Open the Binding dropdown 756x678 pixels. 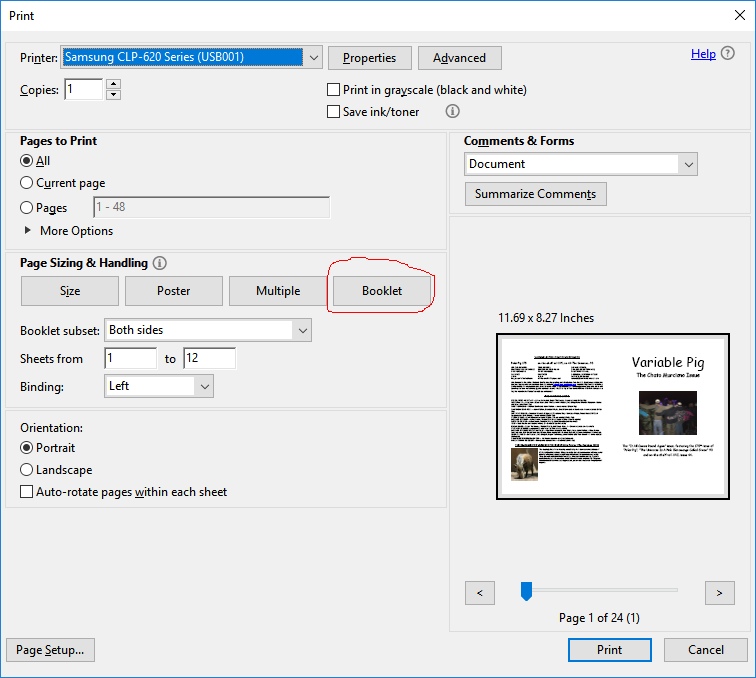[x=204, y=386]
